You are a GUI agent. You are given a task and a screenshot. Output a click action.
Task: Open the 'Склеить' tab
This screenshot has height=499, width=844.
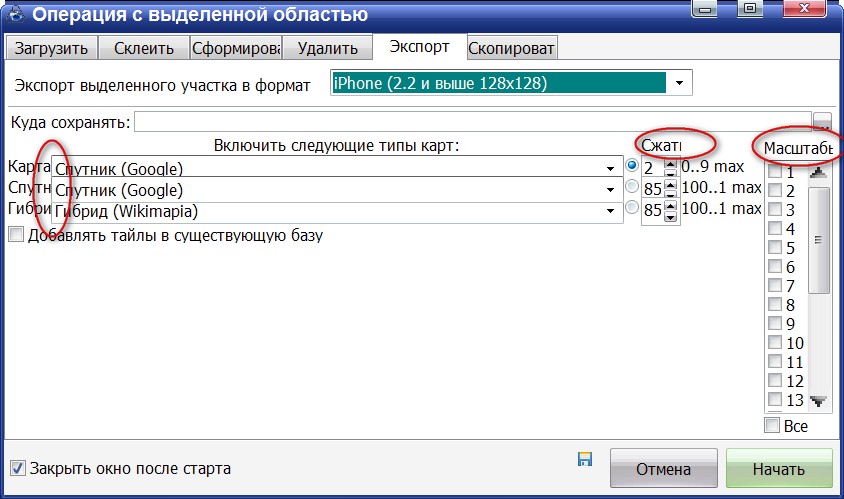pyautogui.click(x=144, y=48)
